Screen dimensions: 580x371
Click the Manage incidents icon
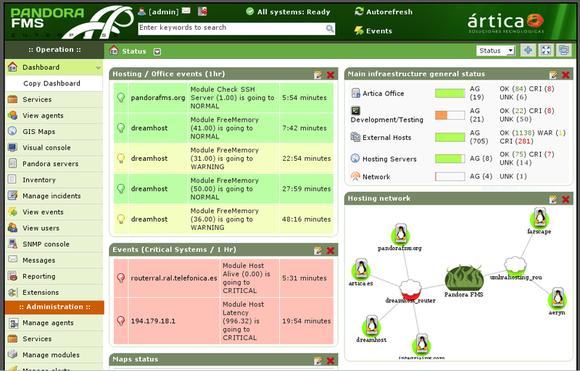pos(13,195)
